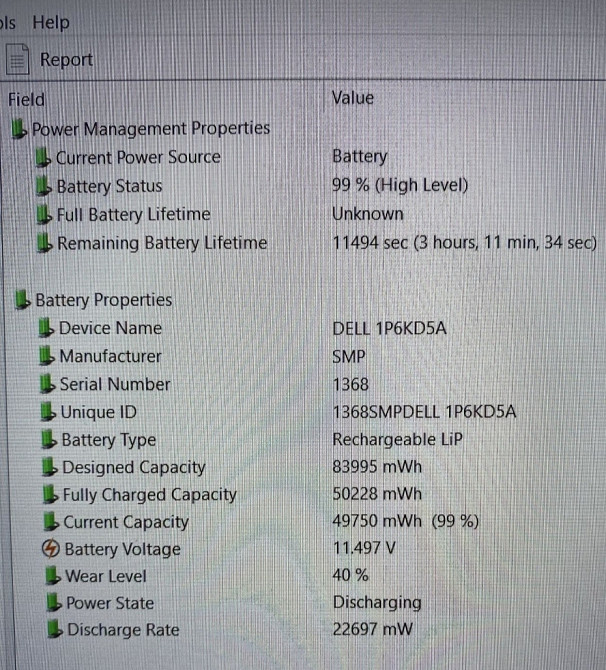The image size is (606, 670).
Task: Click the Manufacturer row icon
Action: click(47, 356)
